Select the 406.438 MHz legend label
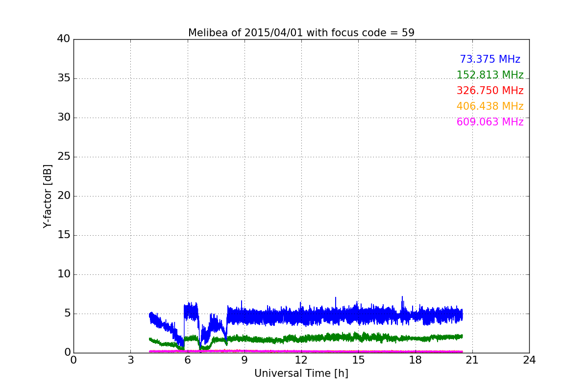Screen dimensions: 588x392 pyautogui.click(x=490, y=106)
